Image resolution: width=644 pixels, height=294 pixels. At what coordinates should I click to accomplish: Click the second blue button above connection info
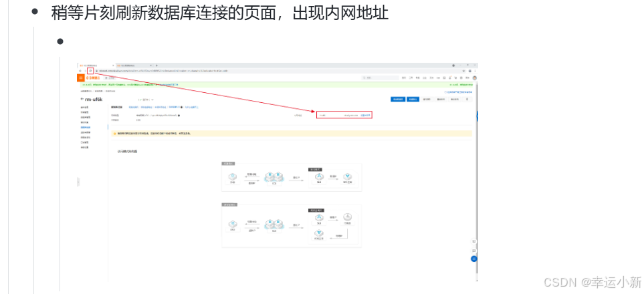(413, 100)
